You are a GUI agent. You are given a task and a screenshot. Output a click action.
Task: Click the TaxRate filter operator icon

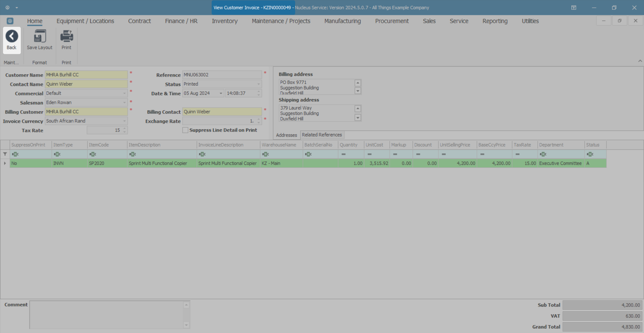518,154
